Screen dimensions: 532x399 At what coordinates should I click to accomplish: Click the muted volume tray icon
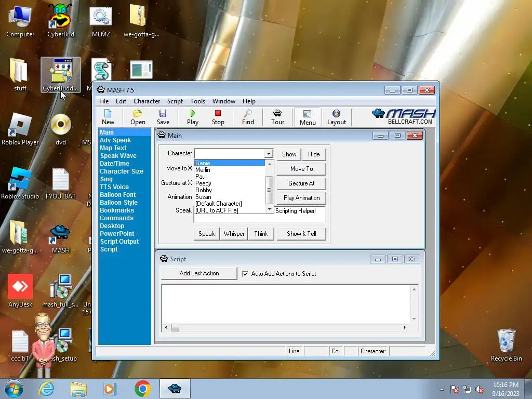pyautogui.click(x=480, y=389)
